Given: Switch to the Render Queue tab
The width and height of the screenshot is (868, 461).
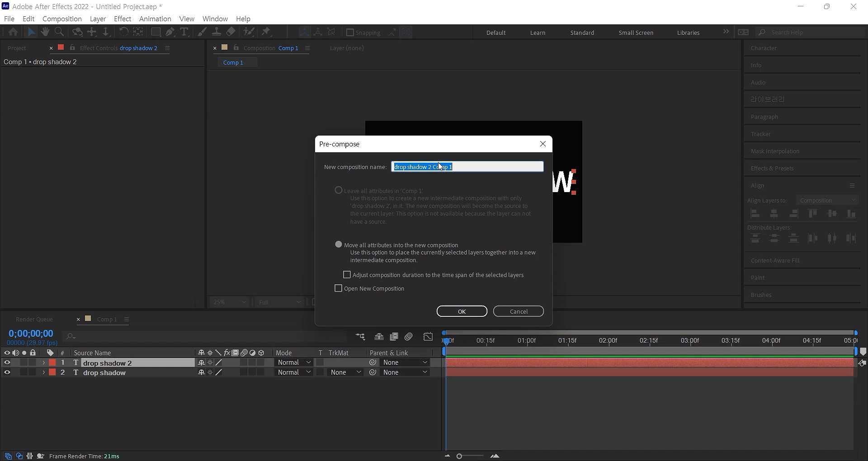Looking at the screenshot, I should pyautogui.click(x=34, y=319).
